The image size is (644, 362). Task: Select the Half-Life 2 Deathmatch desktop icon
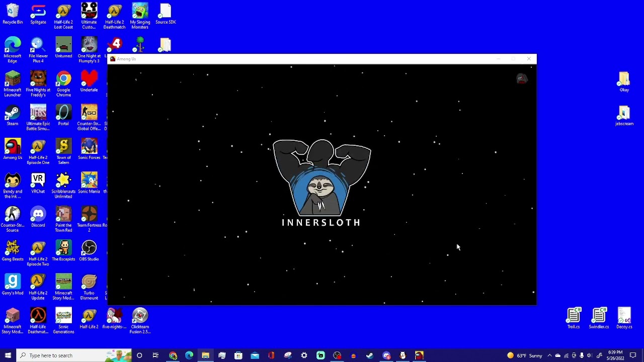tap(114, 16)
